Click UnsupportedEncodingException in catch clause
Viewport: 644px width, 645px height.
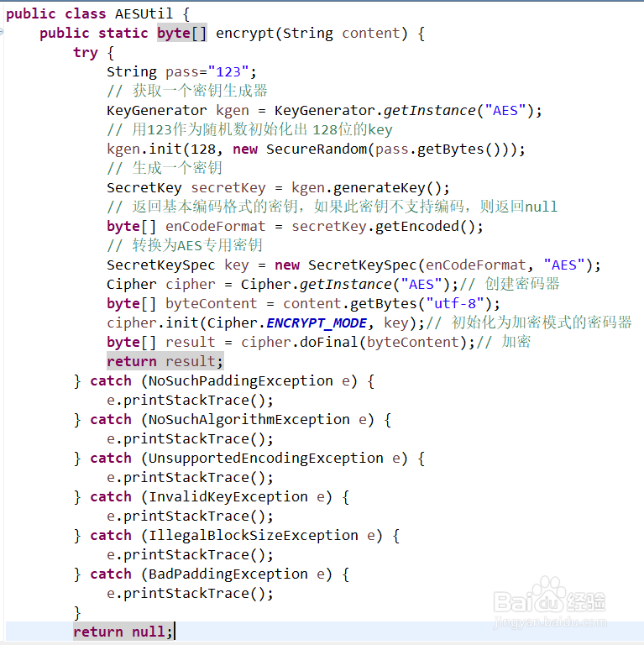(x=265, y=459)
